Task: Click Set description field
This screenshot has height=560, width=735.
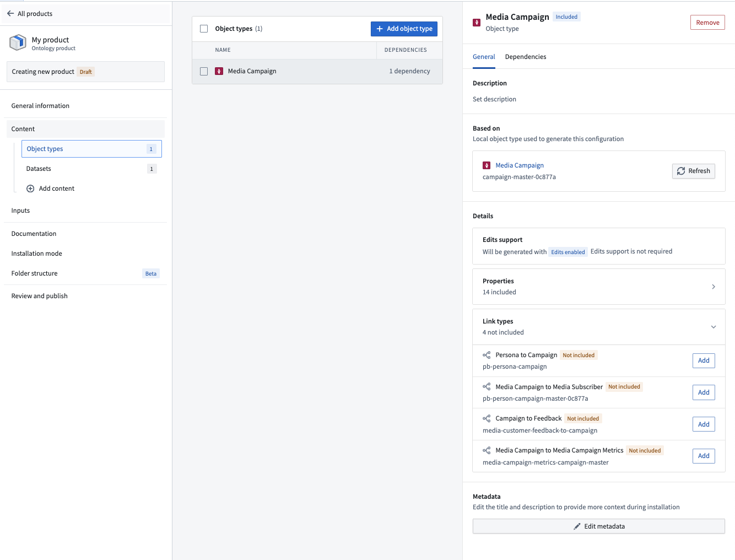Action: click(494, 99)
